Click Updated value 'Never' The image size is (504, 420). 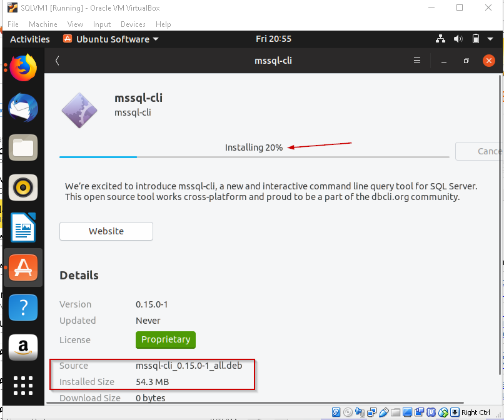click(148, 321)
